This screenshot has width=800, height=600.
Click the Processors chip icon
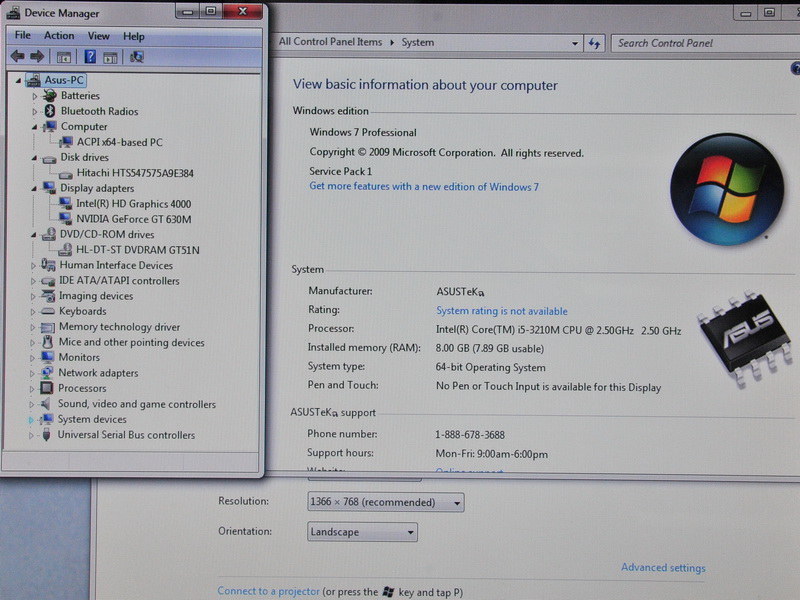pos(47,388)
